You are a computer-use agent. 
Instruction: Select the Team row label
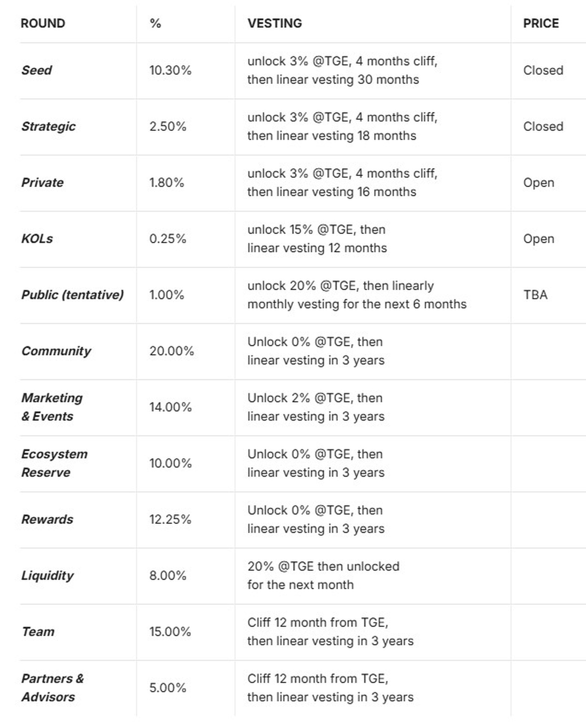point(38,632)
